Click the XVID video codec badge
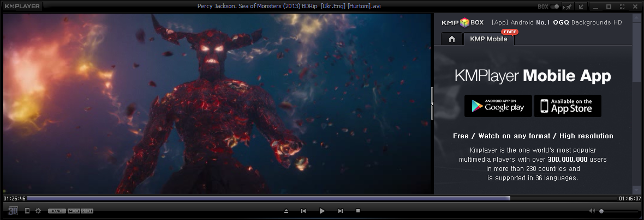The image size is (644, 220). 57,211
